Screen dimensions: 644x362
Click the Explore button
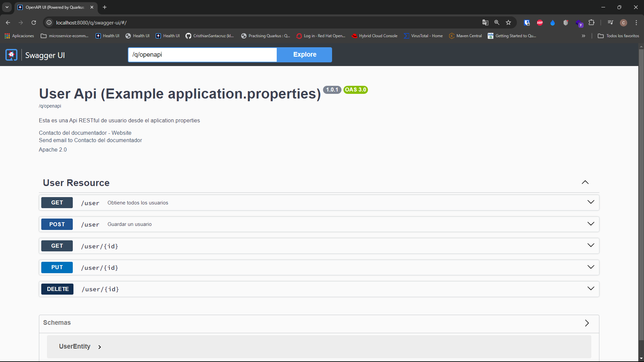pos(304,55)
